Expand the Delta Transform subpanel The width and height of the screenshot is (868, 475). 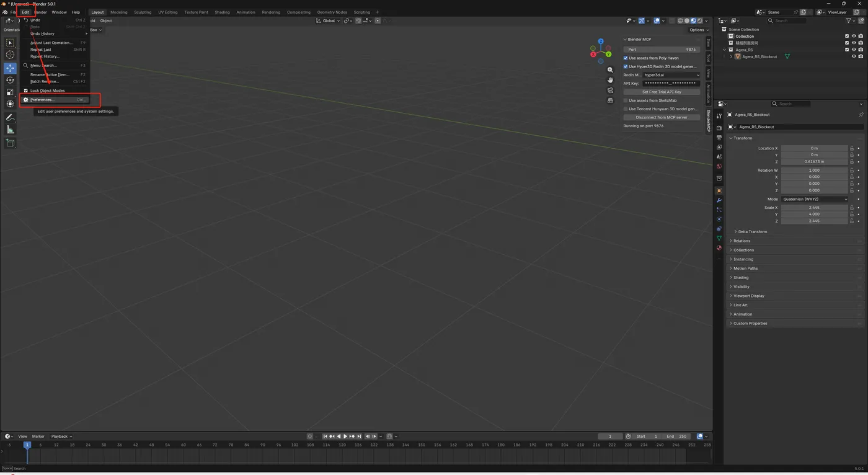click(x=752, y=232)
